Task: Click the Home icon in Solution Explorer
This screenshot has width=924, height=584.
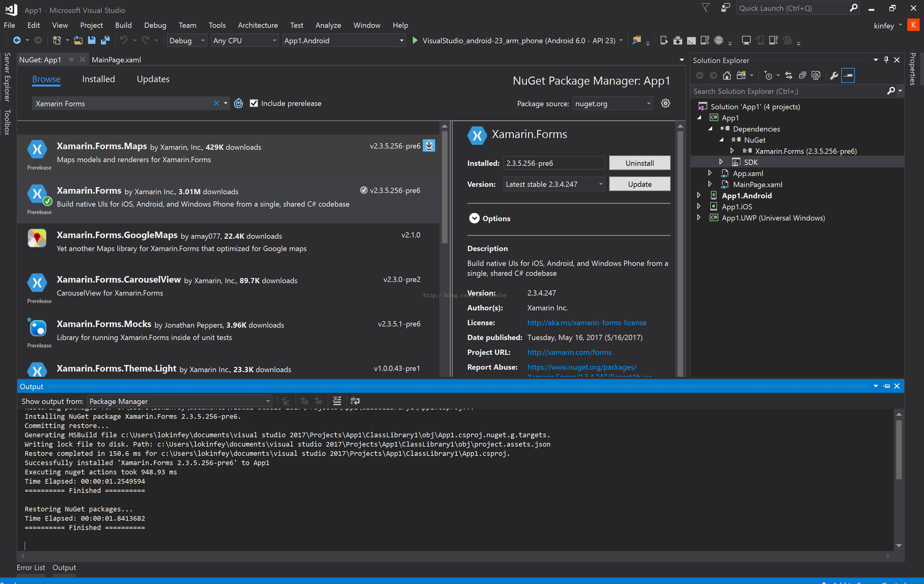Action: (x=727, y=76)
